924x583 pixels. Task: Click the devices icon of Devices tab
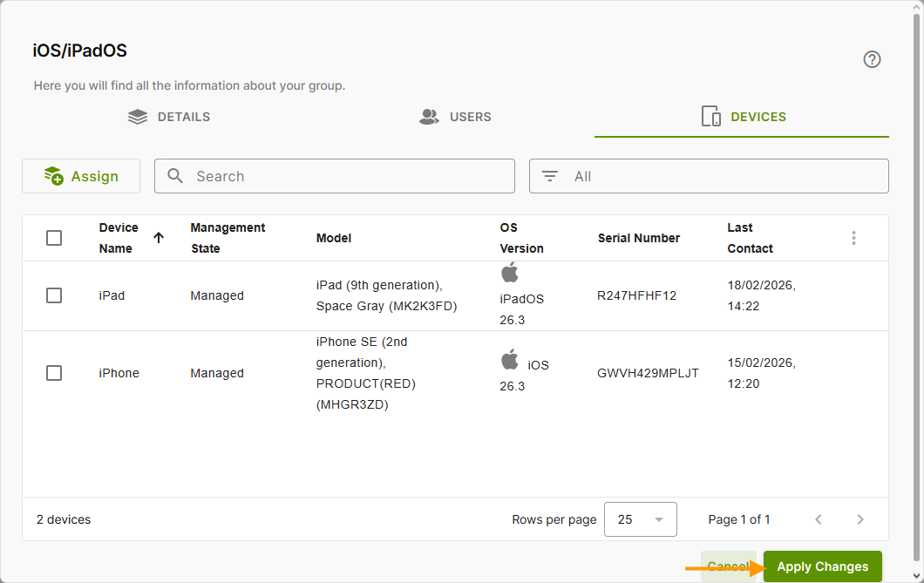tap(710, 117)
